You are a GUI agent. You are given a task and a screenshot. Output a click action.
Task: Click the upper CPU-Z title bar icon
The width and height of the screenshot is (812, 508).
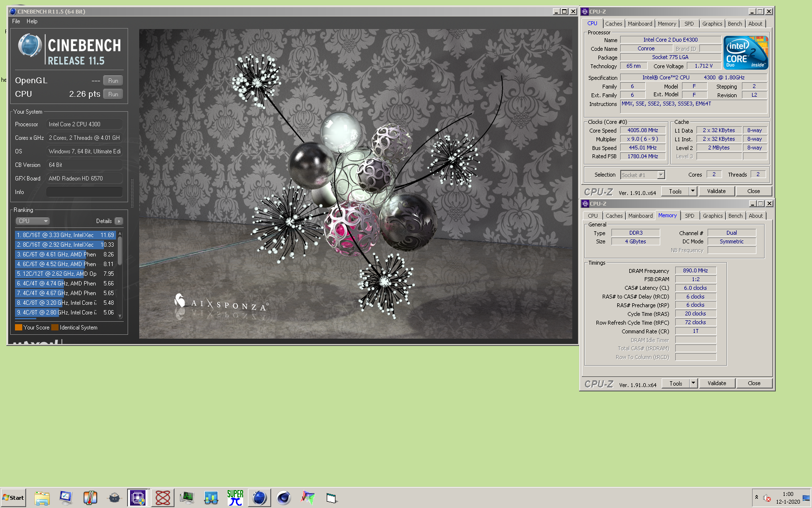(x=585, y=11)
